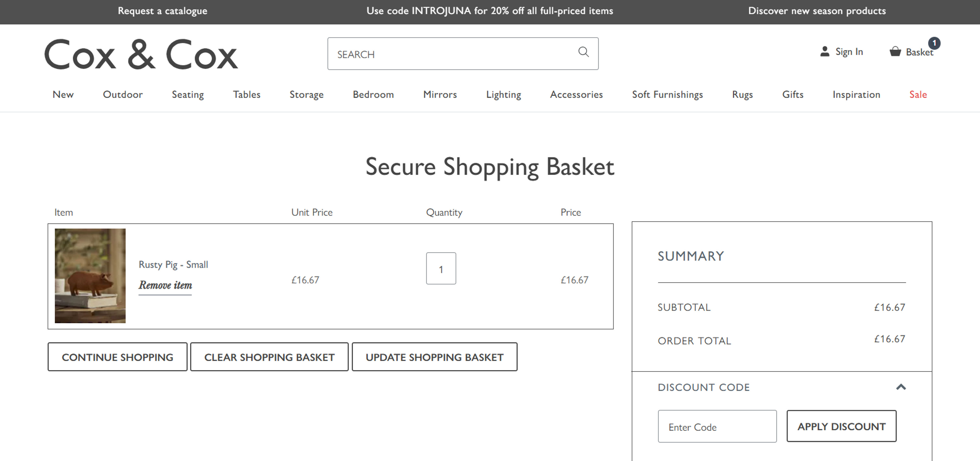Click the Order Total £16.67 value
The image size is (980, 461).
tap(889, 339)
